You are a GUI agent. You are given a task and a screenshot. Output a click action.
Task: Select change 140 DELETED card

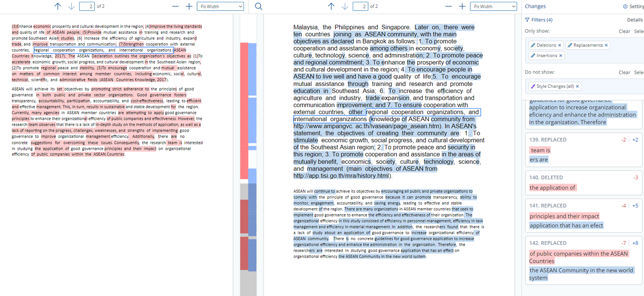point(583,183)
